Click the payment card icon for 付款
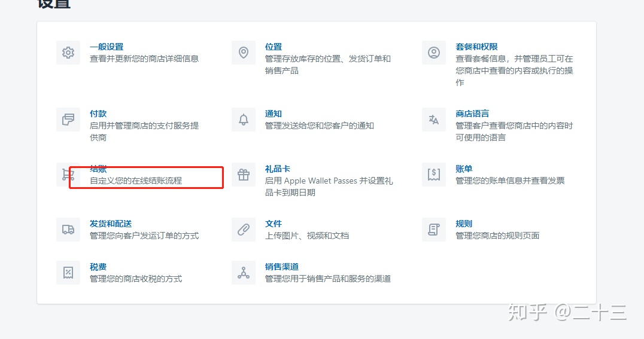Screen dimensions: 644x339 [68, 120]
